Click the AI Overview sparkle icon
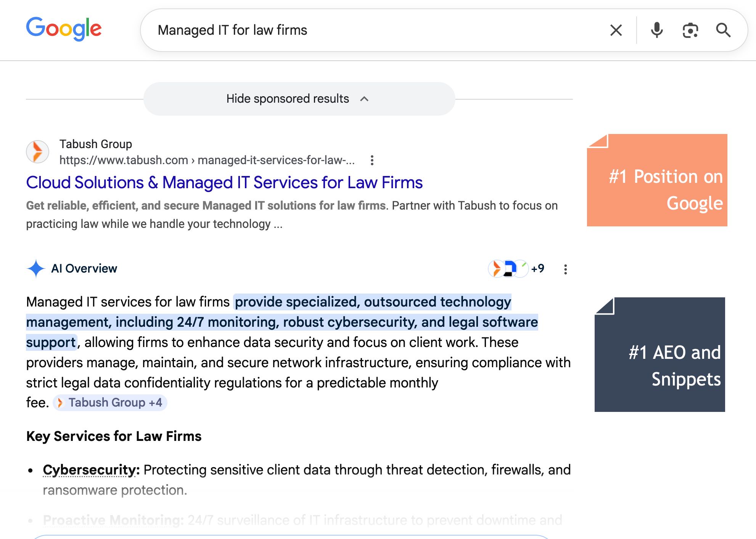 (x=37, y=268)
